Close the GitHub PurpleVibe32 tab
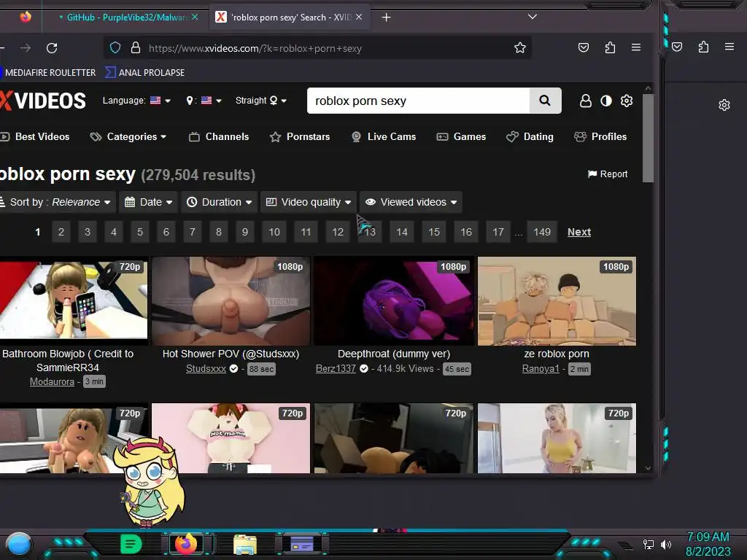The image size is (747, 560). tap(194, 17)
